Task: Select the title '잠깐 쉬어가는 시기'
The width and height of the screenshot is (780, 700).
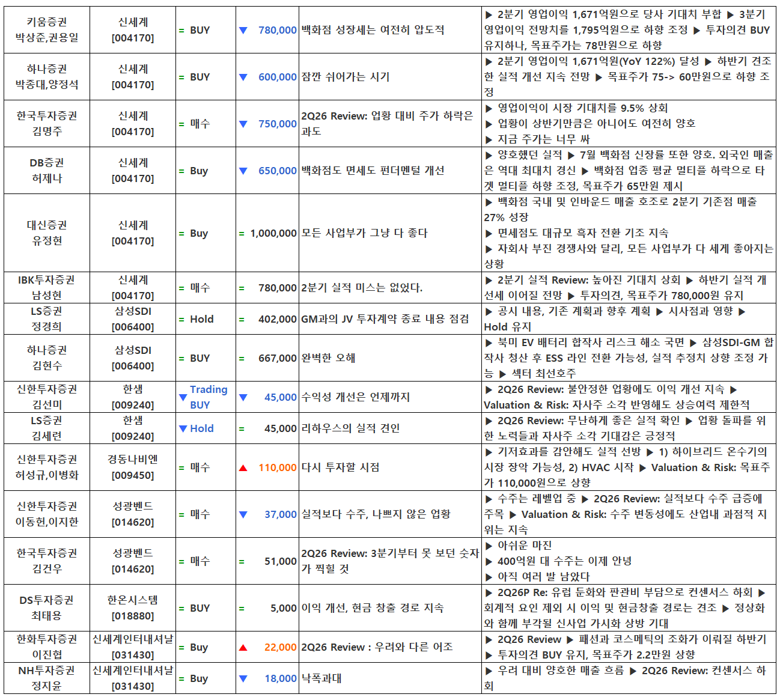Action: click(346, 77)
